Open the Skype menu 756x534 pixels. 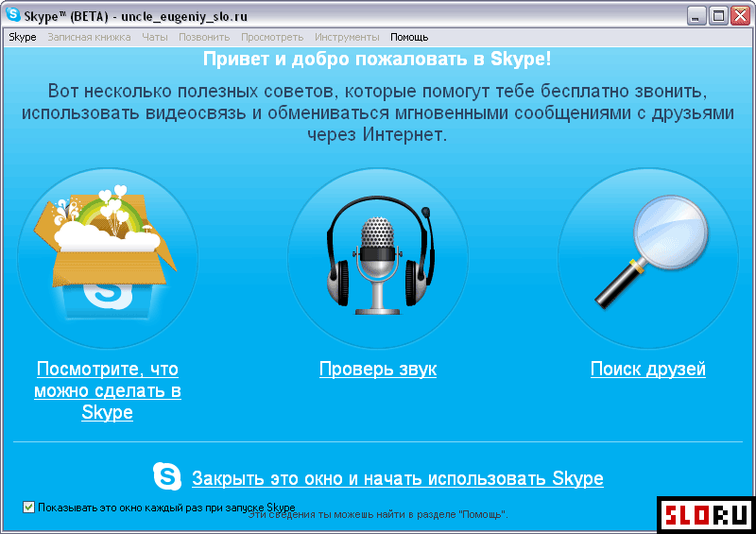pyautogui.click(x=23, y=37)
